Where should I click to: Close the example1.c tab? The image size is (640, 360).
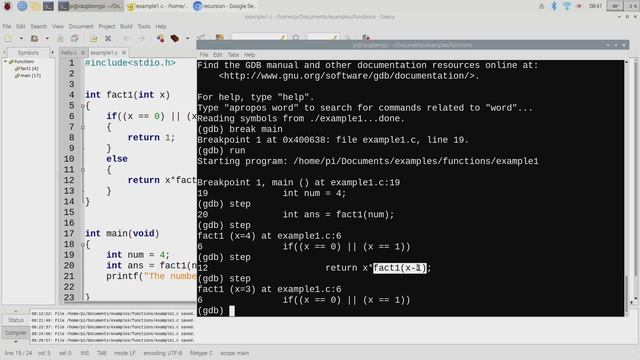pos(124,53)
